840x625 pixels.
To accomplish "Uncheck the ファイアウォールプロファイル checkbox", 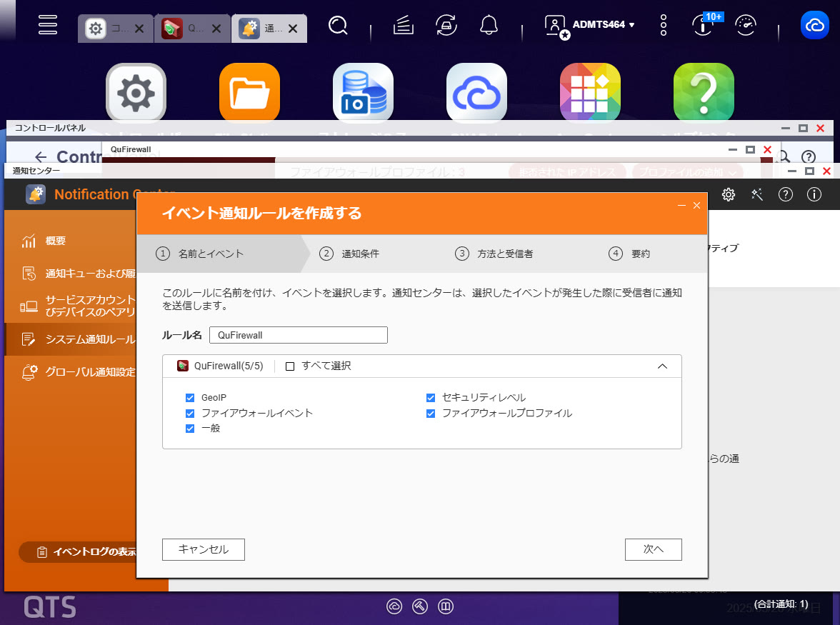I will [x=431, y=414].
